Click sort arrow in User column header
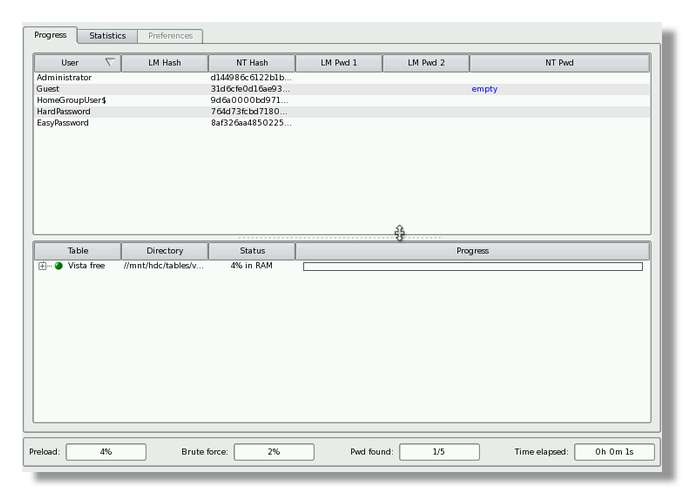This screenshot has height=503, width=697. point(110,62)
